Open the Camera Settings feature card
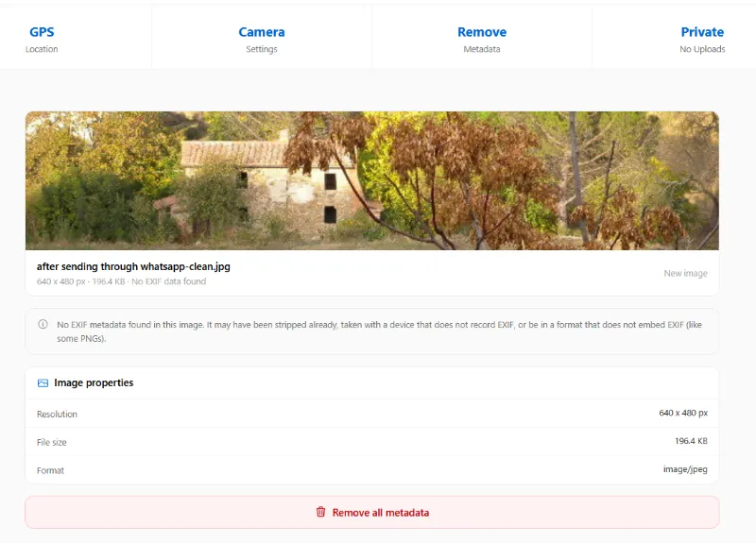756x543 pixels. pos(262,38)
